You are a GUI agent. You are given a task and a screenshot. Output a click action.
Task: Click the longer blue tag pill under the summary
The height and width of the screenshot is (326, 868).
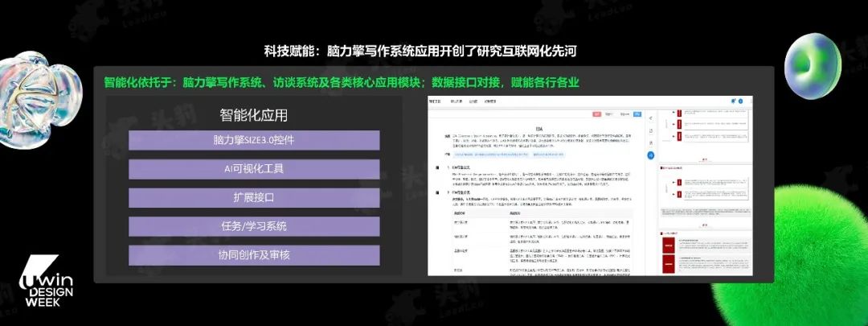click(490, 155)
